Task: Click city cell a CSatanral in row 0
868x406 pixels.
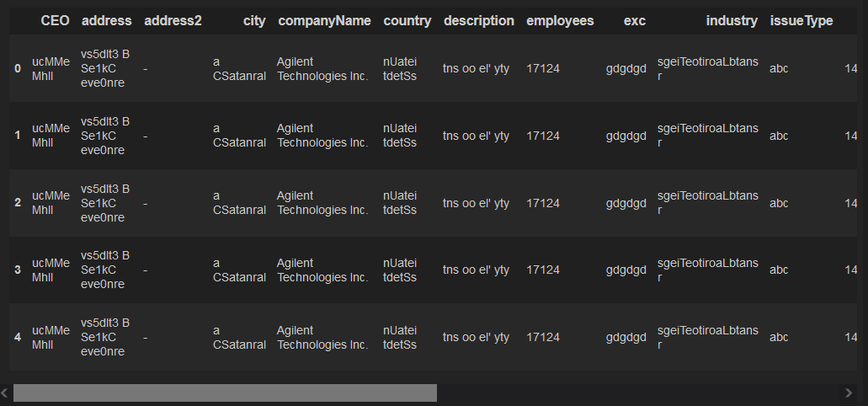Action: [x=240, y=69]
